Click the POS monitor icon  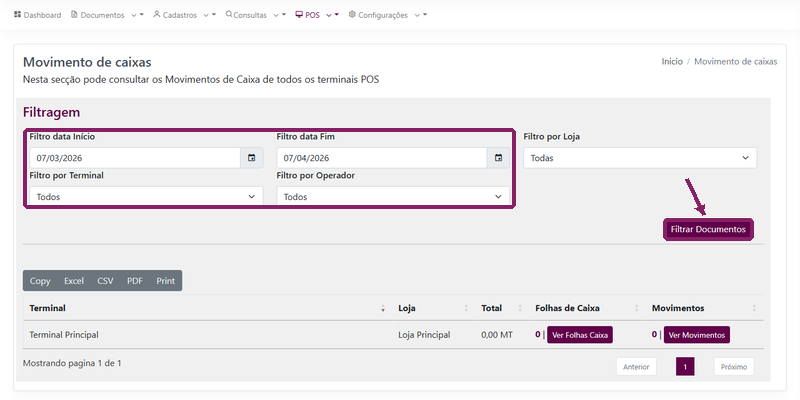[299, 14]
